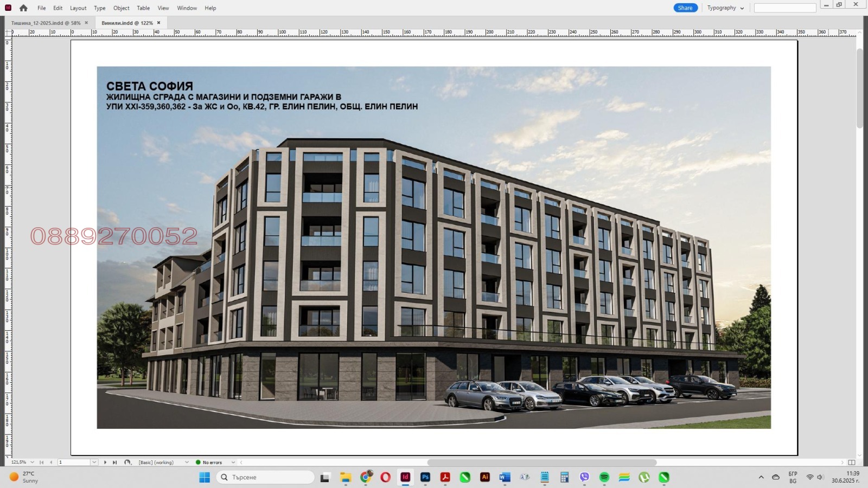The height and width of the screenshot is (488, 868).
Task: Expand the Typography workspace dropdown
Action: pyautogui.click(x=725, y=8)
